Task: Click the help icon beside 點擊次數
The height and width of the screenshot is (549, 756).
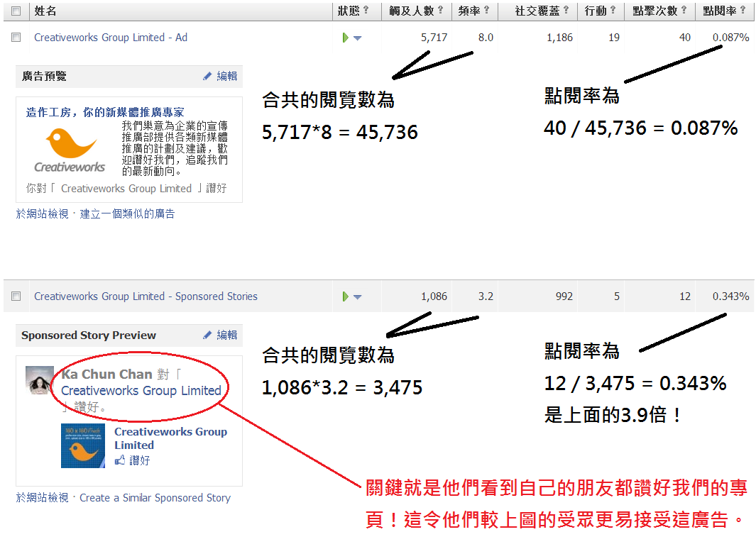Action: pos(684,11)
